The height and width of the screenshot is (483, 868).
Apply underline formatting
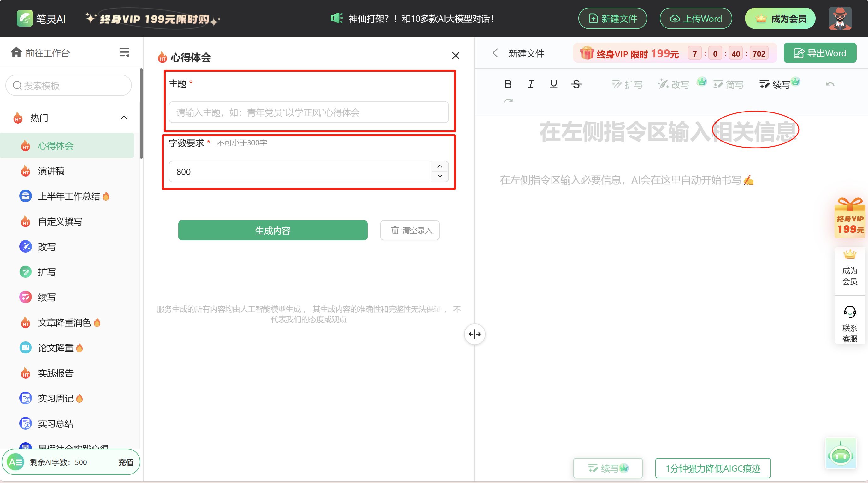click(x=553, y=84)
